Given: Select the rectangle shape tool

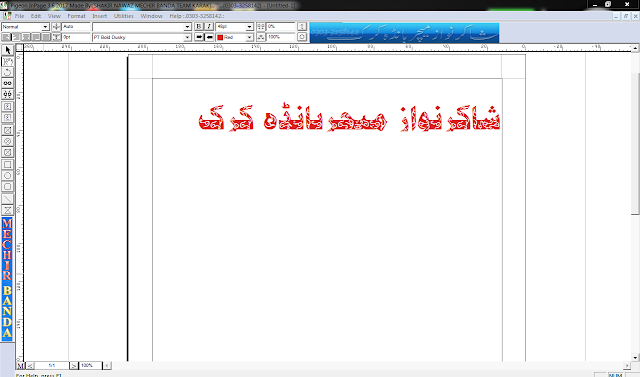Looking at the screenshot, I should pos(7,164).
